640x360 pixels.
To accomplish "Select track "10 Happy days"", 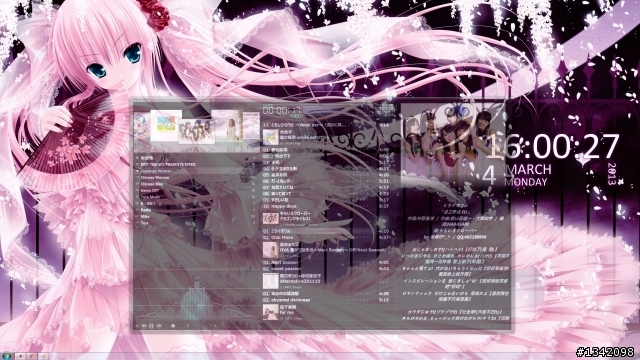I will (327, 207).
